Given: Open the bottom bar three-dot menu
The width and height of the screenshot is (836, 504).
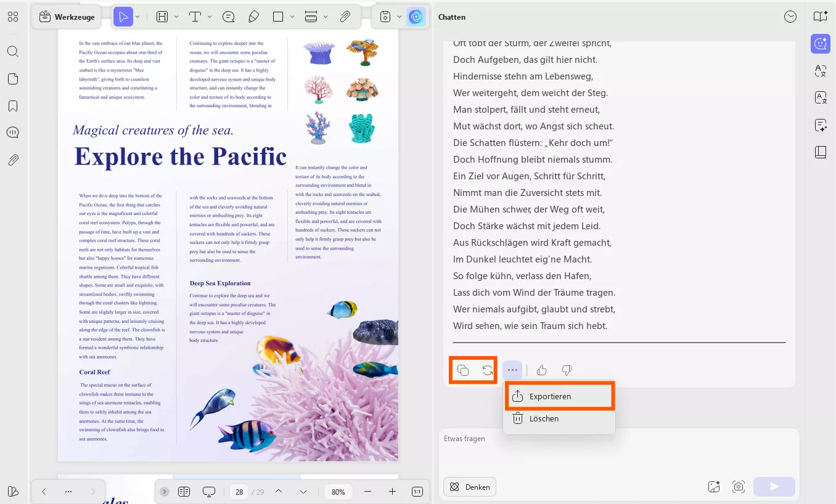Looking at the screenshot, I should point(68,492).
